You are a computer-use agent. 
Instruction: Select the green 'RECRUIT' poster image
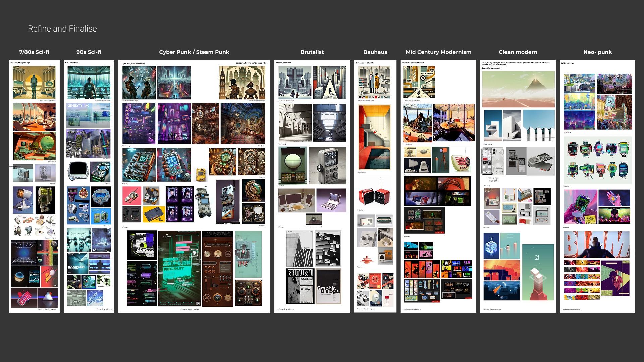pos(179,268)
